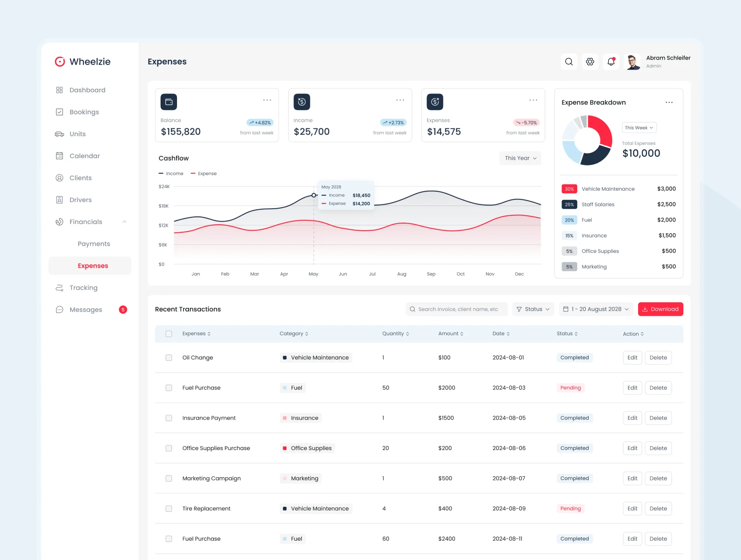Screen dimensions: 741x560
Task: Click the Expenses card coin icon
Action: click(435, 102)
